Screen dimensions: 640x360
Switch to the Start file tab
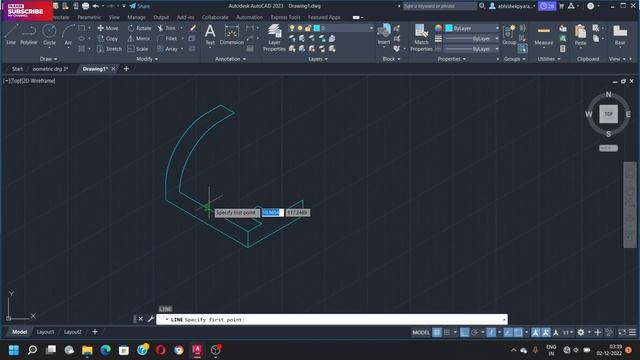[18, 69]
